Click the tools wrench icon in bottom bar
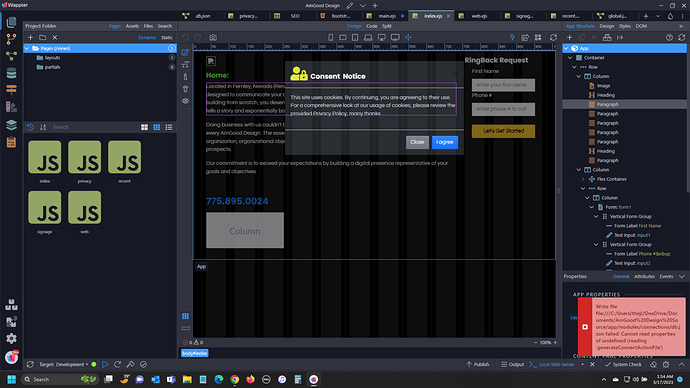Screen dimensions: 690x388 pos(130,364)
